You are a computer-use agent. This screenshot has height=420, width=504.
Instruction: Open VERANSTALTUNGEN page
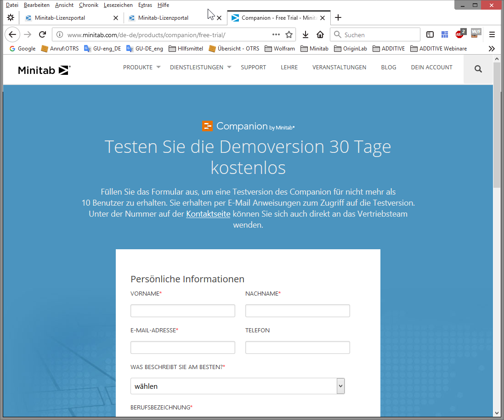pos(339,67)
